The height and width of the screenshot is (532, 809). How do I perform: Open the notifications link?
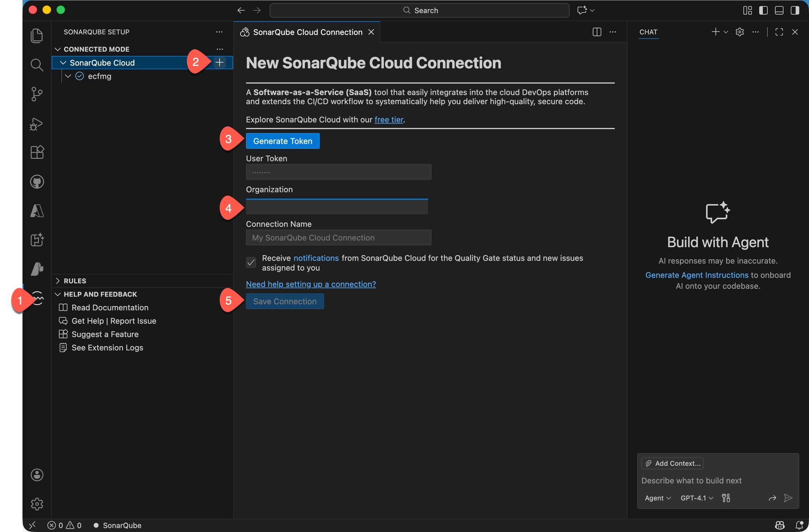pyautogui.click(x=316, y=258)
